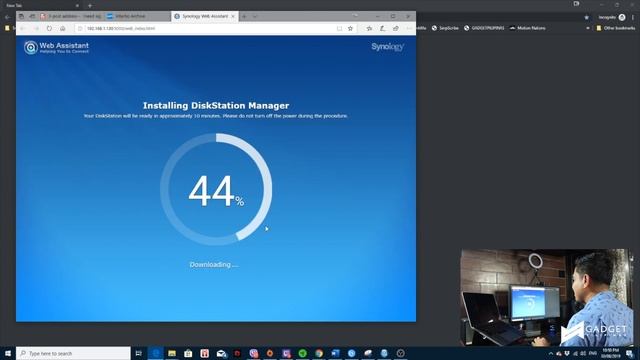Refresh the page in Edge
The height and width of the screenshot is (360, 640).
(49, 29)
